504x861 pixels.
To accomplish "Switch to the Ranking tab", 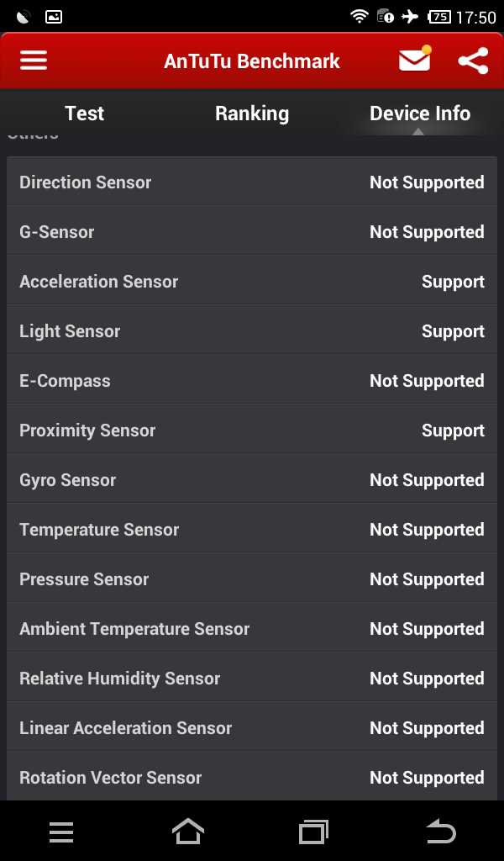I will coord(252,114).
